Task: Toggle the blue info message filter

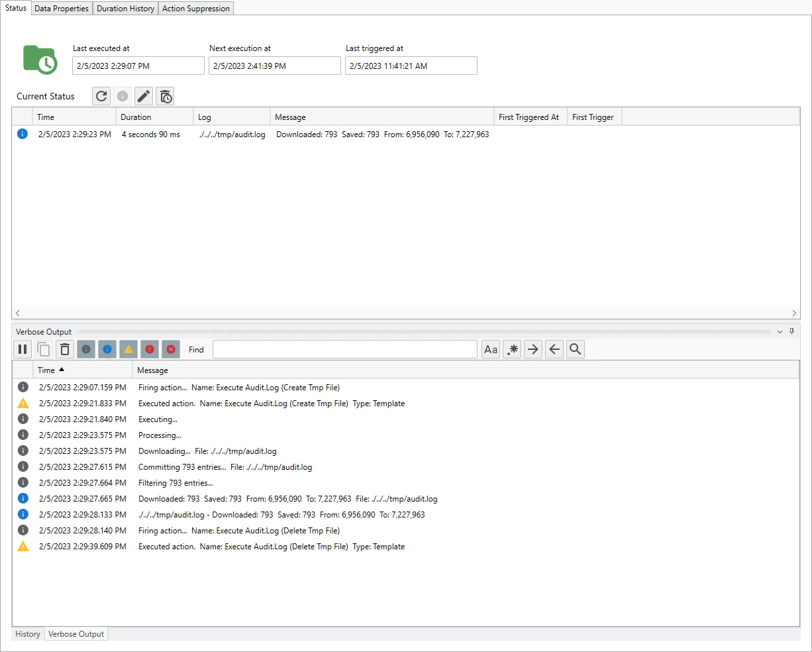Action: click(x=107, y=349)
